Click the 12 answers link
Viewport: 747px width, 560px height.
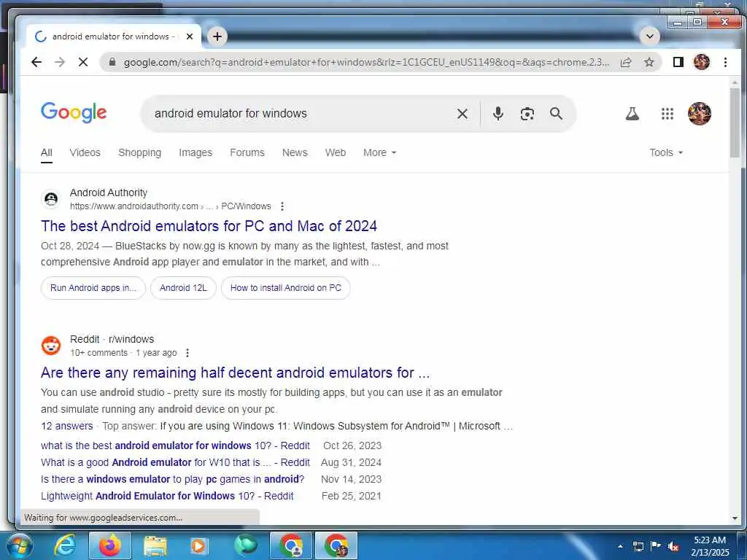point(66,426)
